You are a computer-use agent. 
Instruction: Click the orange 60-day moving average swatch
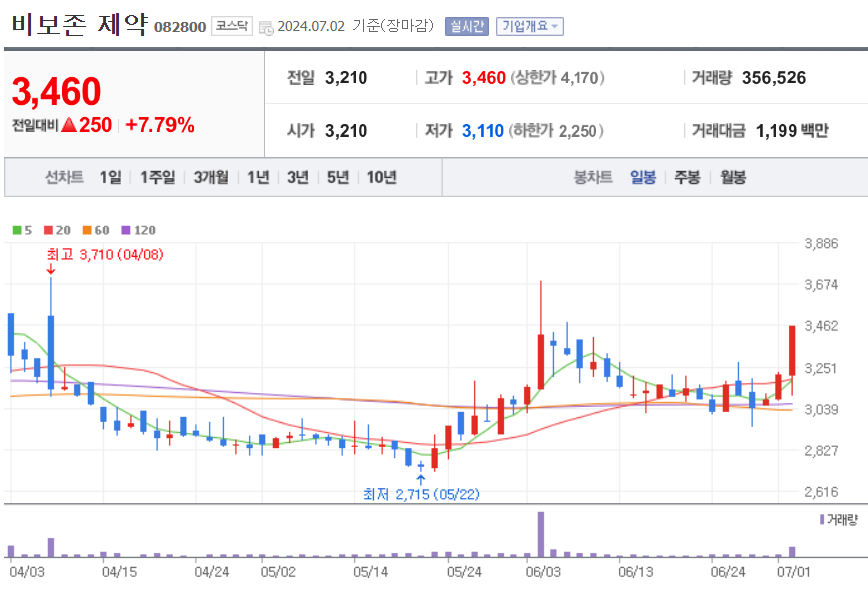(x=87, y=230)
